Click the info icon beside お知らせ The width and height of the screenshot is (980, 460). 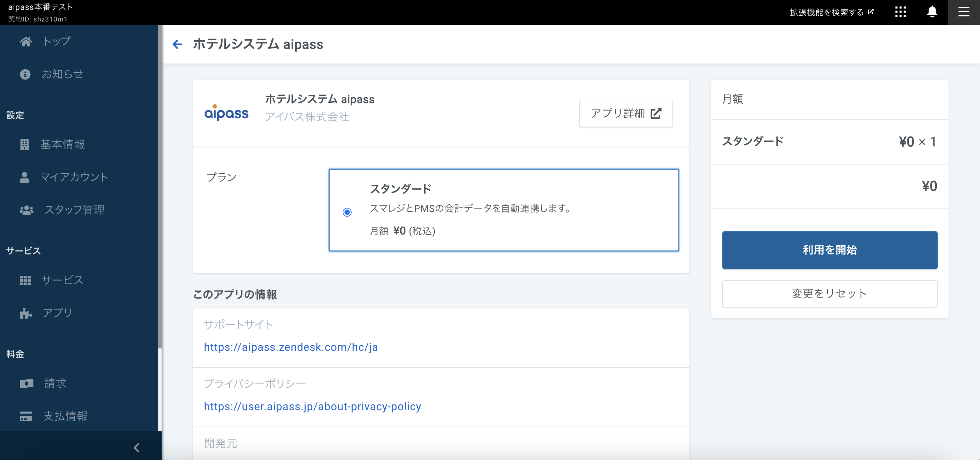pyautogui.click(x=25, y=74)
